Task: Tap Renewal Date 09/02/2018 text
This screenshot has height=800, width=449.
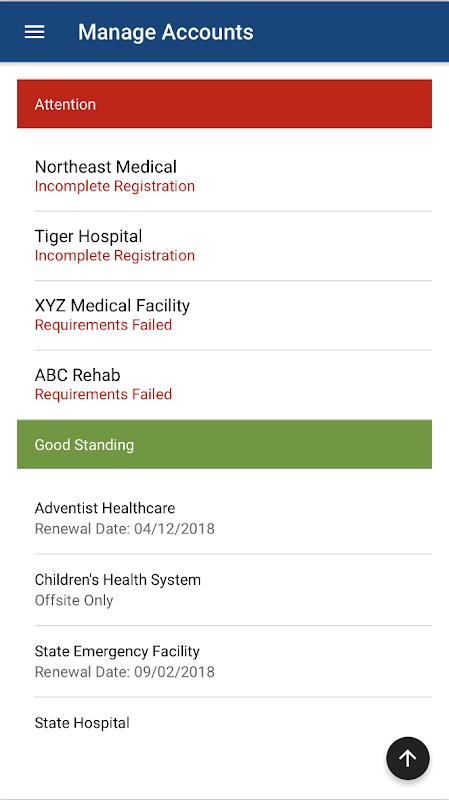Action: pyautogui.click(x=124, y=672)
